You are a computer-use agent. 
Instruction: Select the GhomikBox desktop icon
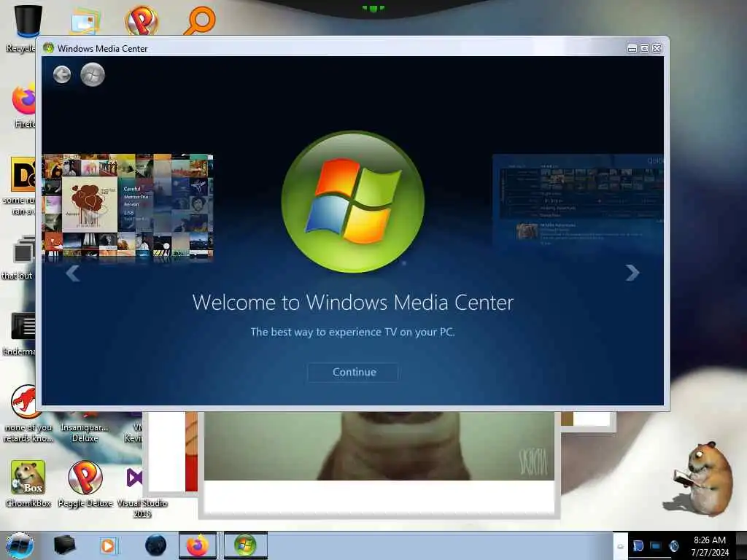28,484
